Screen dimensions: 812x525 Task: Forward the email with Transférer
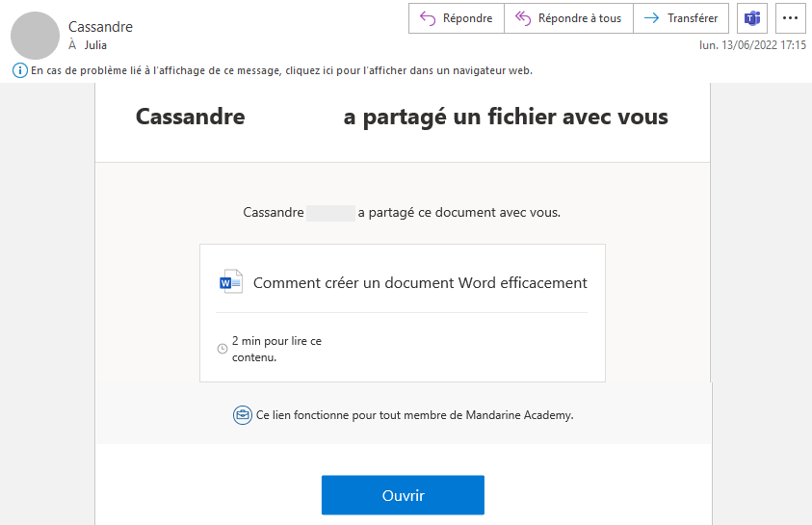click(x=681, y=18)
